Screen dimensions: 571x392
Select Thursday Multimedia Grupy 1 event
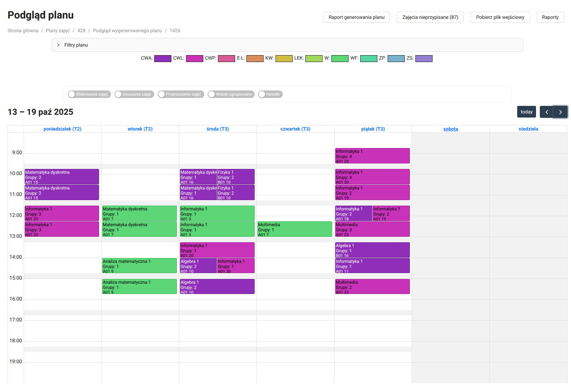click(x=295, y=229)
